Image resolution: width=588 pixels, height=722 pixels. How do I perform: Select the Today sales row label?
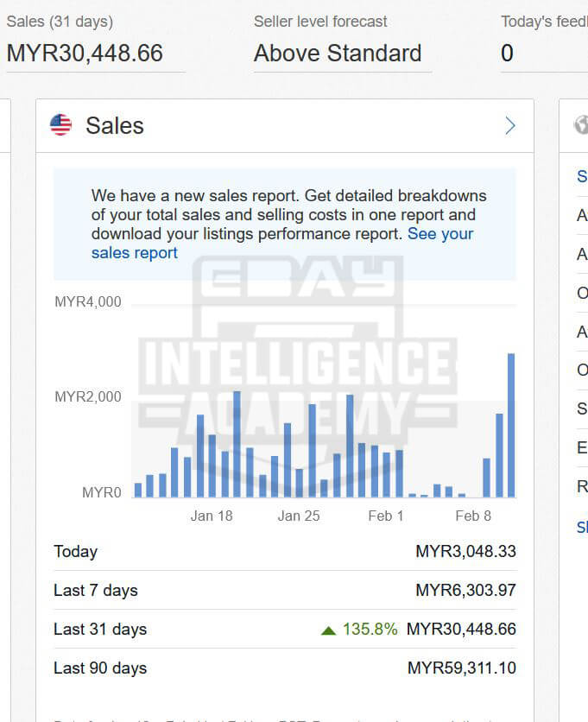pos(75,552)
